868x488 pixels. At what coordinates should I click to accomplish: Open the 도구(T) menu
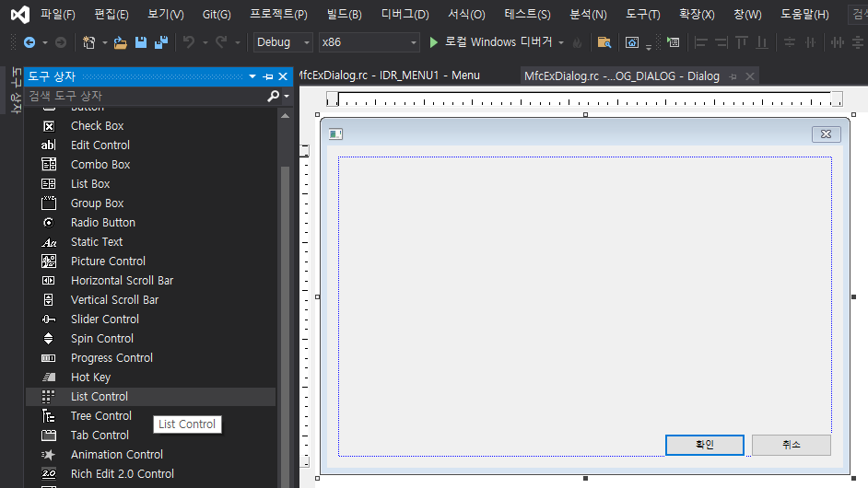(x=642, y=15)
